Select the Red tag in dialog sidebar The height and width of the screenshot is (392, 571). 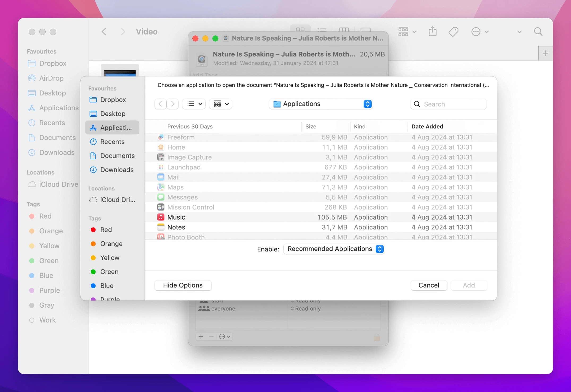tap(106, 230)
